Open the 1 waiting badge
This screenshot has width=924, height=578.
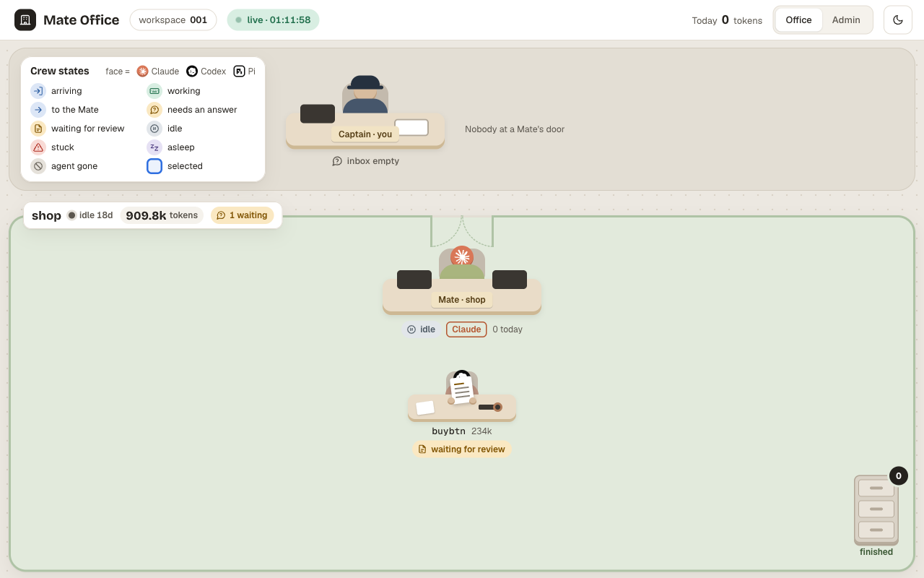pyautogui.click(x=243, y=215)
